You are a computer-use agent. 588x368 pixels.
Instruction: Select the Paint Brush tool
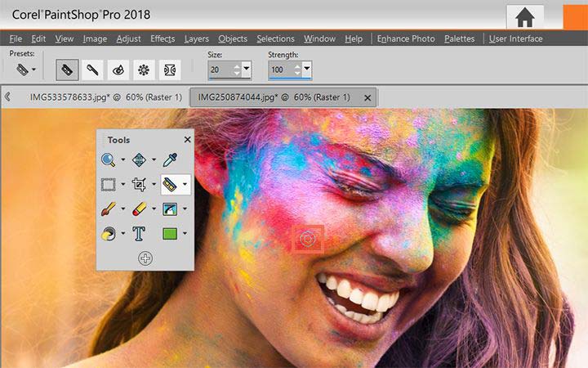click(109, 209)
